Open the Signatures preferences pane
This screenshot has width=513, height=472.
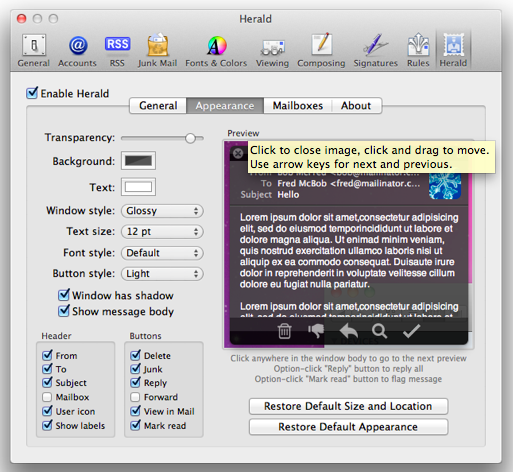(x=376, y=51)
